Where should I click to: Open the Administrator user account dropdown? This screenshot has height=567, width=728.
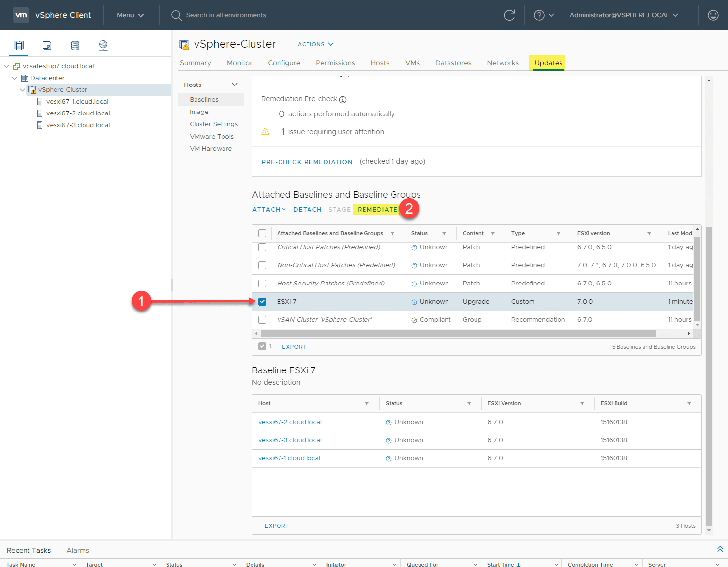click(x=623, y=15)
